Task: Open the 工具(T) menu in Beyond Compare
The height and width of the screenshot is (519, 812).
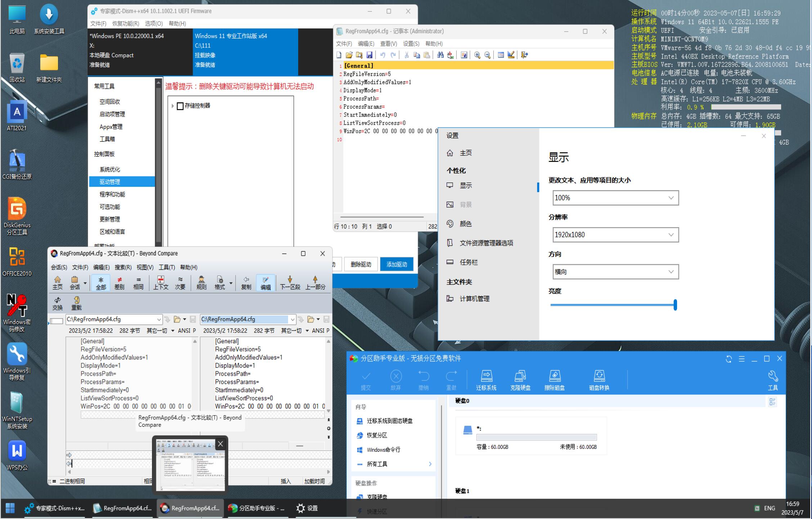Action: (167, 267)
